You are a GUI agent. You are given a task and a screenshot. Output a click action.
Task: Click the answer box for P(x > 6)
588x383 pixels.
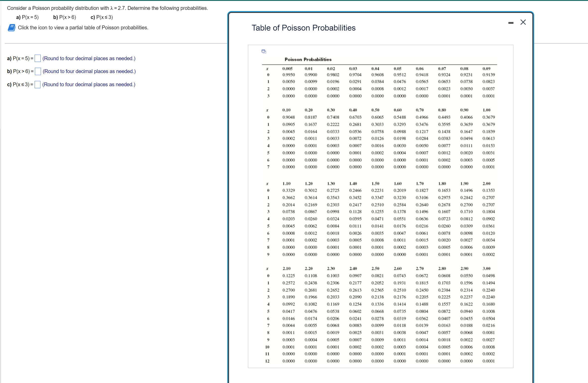coord(38,72)
